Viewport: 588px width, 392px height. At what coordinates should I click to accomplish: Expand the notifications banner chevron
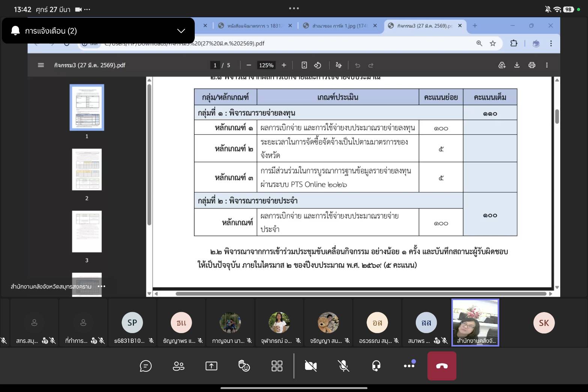coord(181,31)
